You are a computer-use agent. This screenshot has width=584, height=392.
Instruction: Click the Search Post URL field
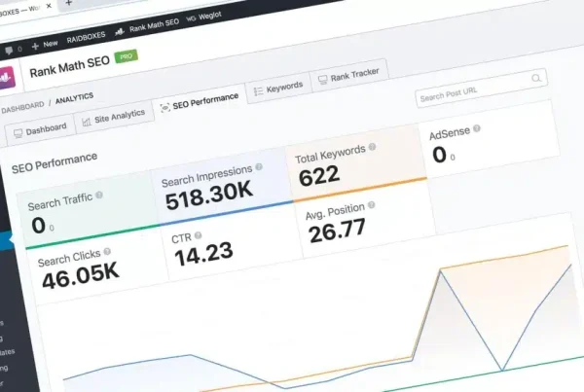point(481,89)
